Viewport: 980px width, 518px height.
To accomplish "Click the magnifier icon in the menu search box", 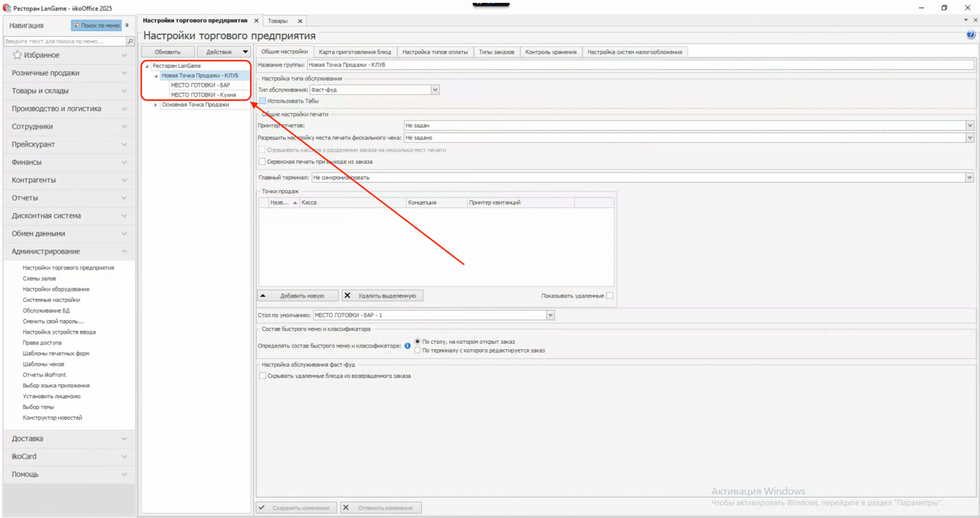I will coord(130,41).
